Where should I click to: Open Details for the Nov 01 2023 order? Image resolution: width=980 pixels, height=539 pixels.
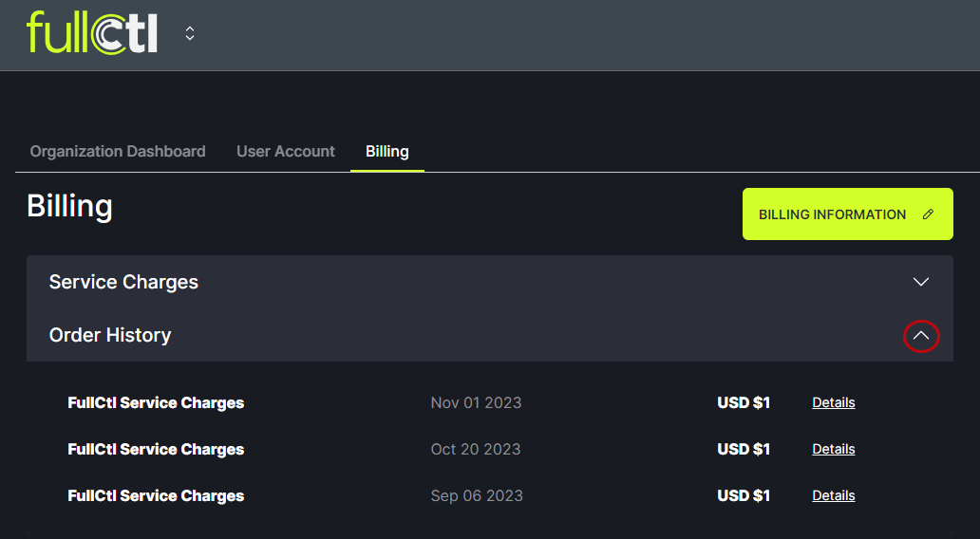(x=834, y=402)
